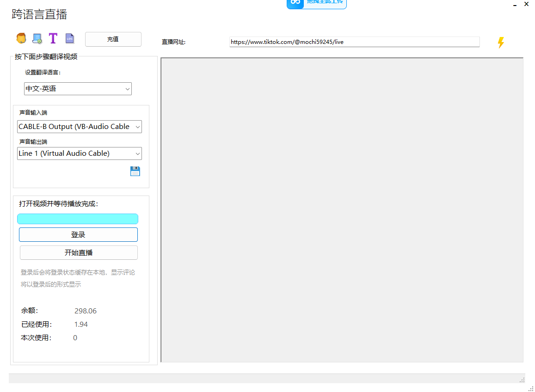Screen dimensions: 535x392
Task: Click inside the gray live preview panel
Action: coord(342,210)
